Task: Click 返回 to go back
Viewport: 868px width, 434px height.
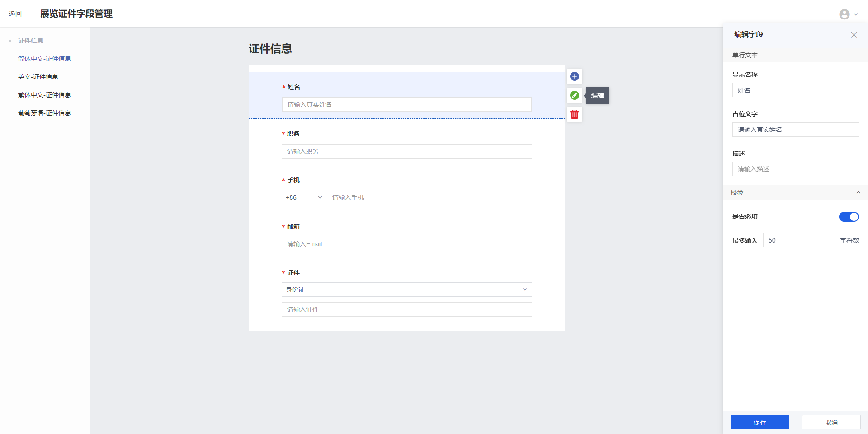Action: 15,14
